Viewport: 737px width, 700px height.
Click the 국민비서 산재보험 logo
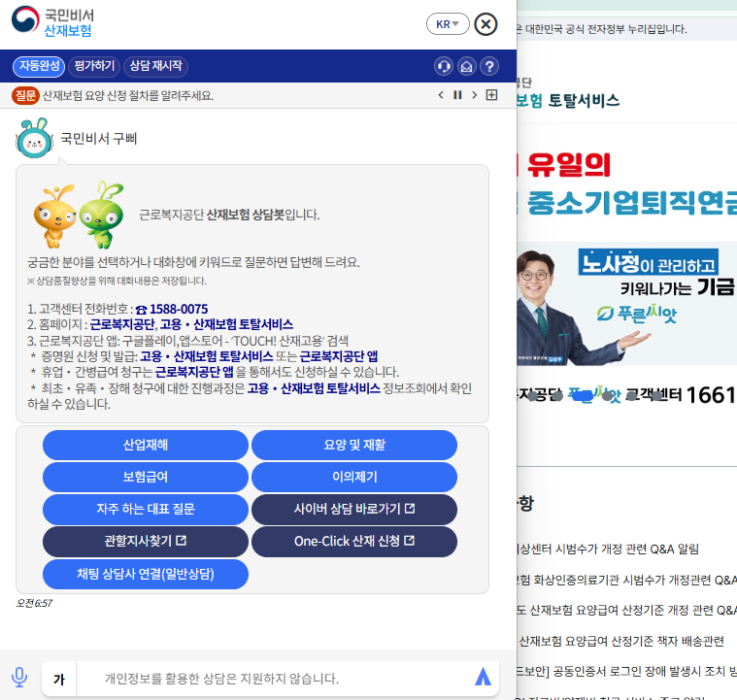pyautogui.click(x=52, y=22)
